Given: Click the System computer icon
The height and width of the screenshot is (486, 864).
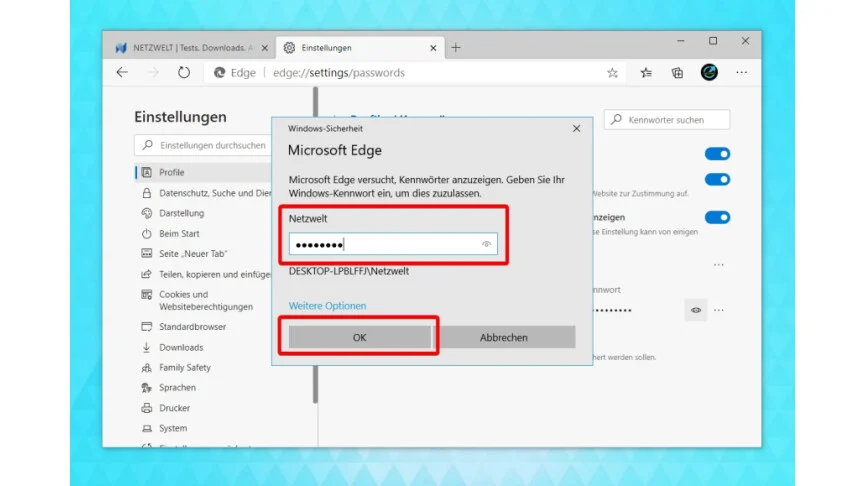Looking at the screenshot, I should 147,428.
